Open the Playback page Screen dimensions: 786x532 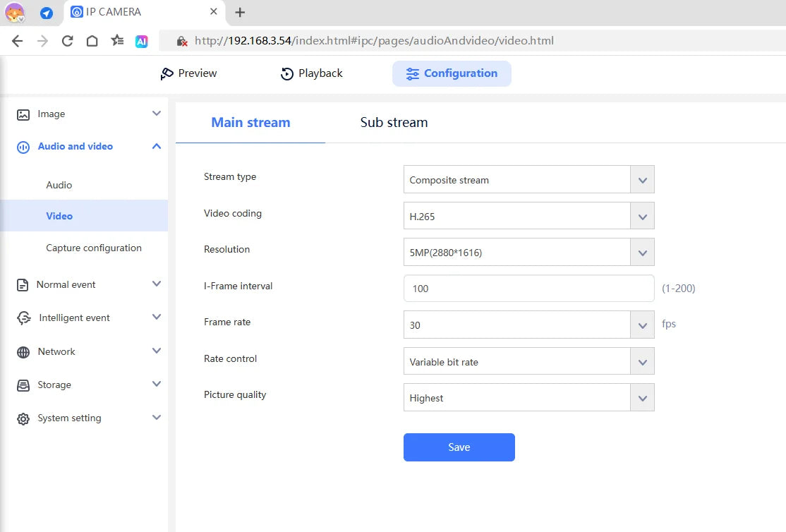click(312, 73)
